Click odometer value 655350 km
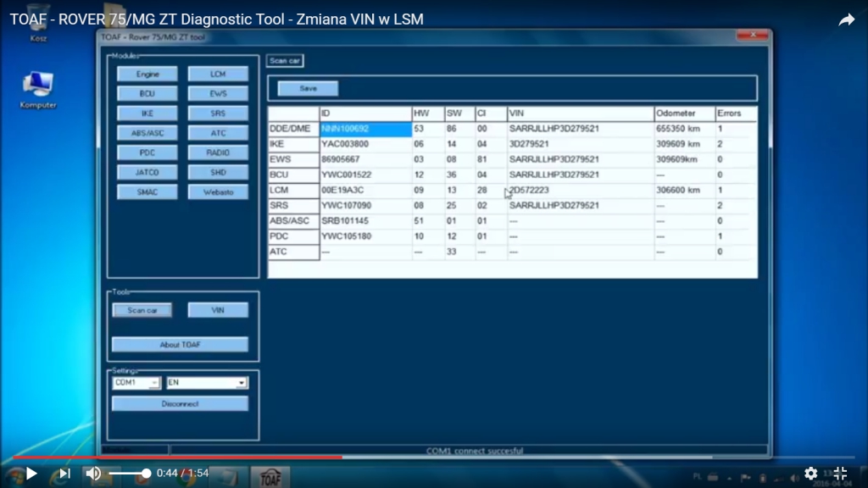The width and height of the screenshot is (868, 488). click(685, 129)
